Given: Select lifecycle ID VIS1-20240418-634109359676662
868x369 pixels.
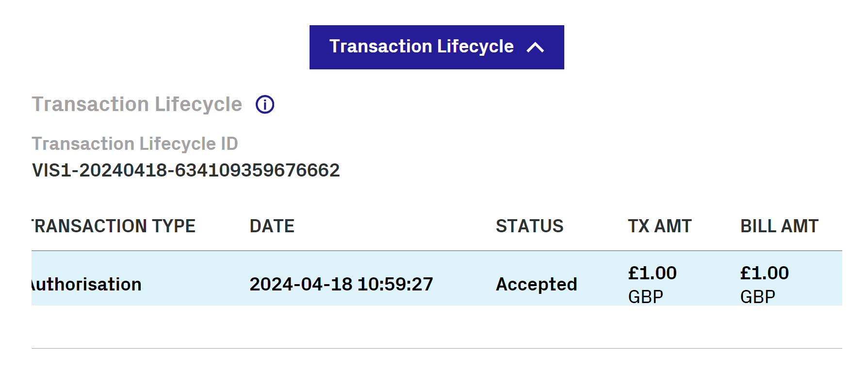Looking at the screenshot, I should click(x=186, y=170).
